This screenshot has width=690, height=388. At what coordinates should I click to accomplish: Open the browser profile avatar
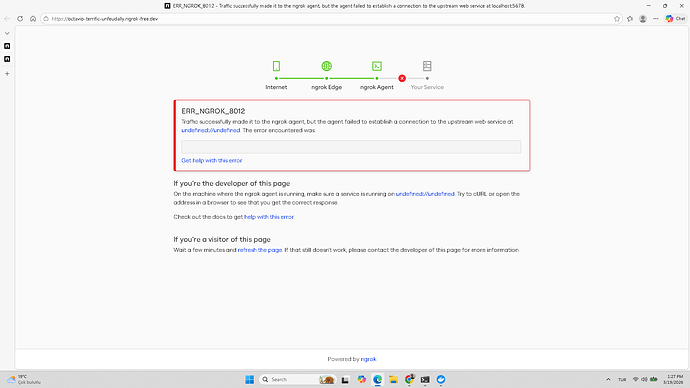pos(643,19)
